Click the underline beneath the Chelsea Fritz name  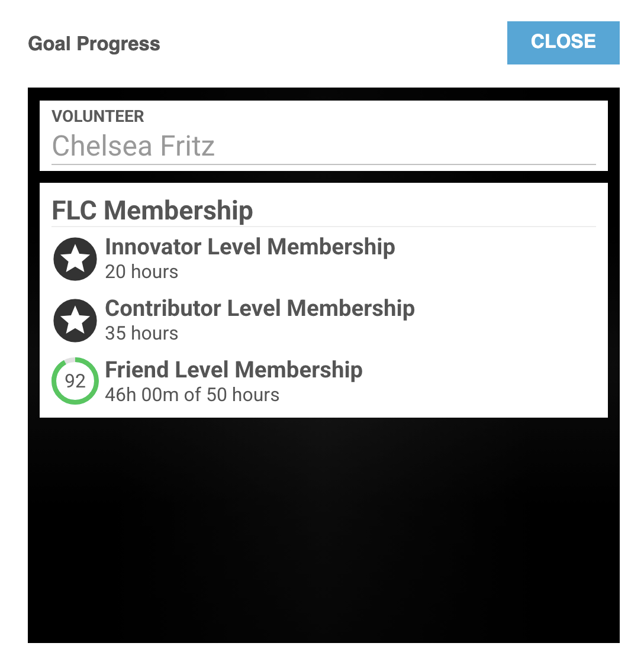click(x=323, y=164)
